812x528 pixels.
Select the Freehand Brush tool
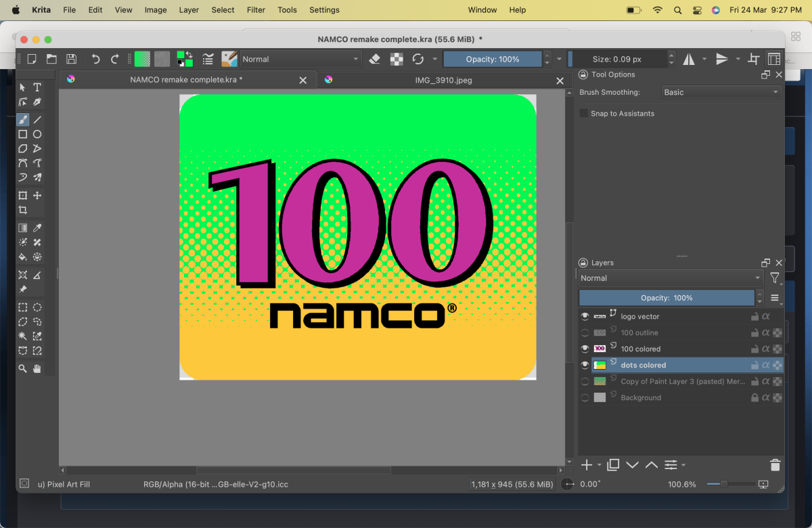23,120
